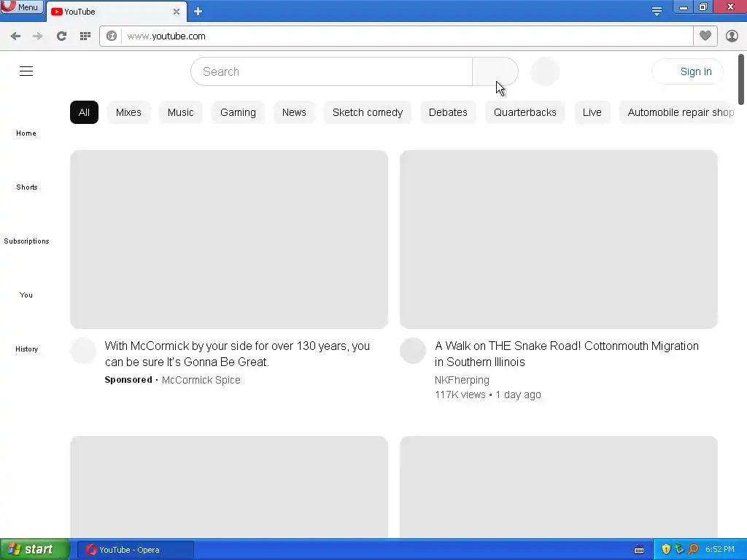Viewport: 747px width, 560px height.
Task: Click the McCormick channel avatar
Action: (x=83, y=351)
